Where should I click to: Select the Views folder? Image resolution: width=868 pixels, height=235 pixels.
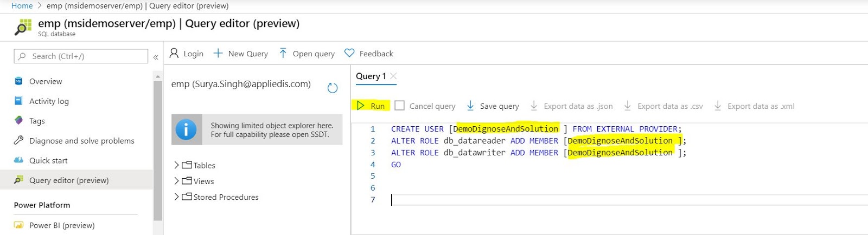point(198,181)
